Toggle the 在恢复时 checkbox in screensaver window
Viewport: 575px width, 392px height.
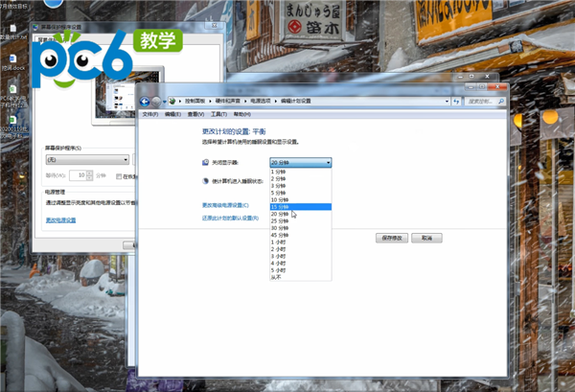[119, 176]
